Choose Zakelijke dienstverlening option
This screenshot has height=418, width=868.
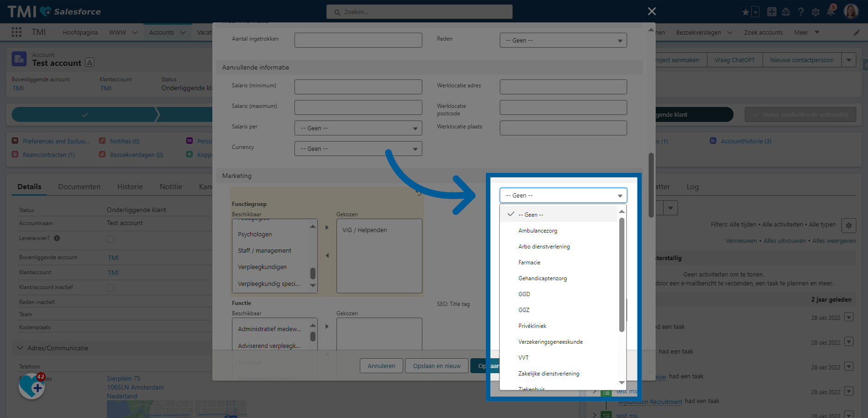coord(559,374)
